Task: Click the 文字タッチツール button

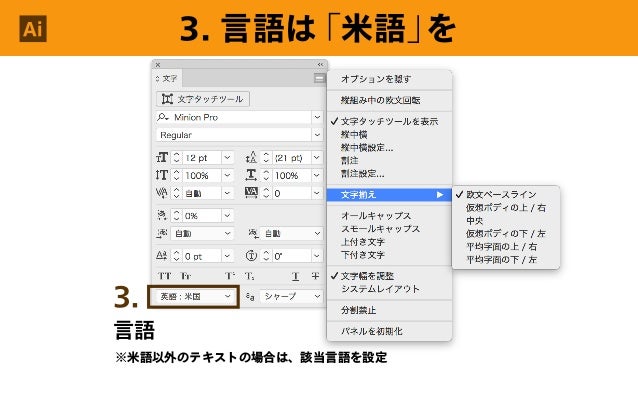Action: [x=203, y=99]
